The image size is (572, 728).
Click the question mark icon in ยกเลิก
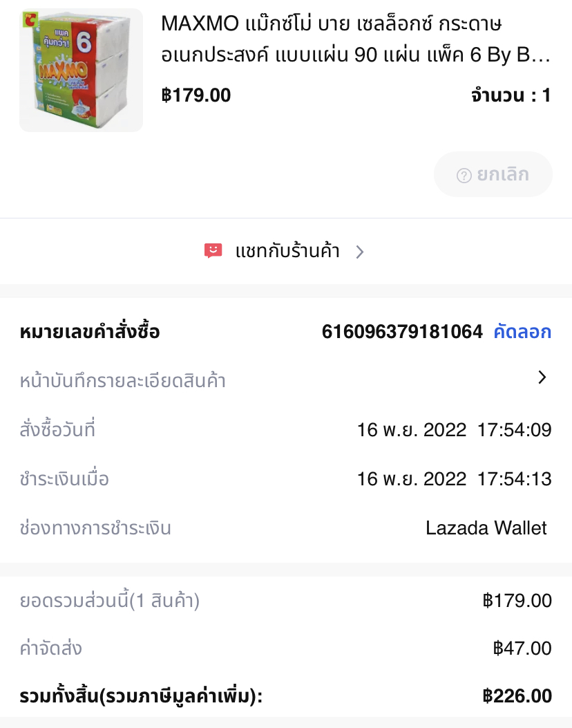click(x=464, y=176)
